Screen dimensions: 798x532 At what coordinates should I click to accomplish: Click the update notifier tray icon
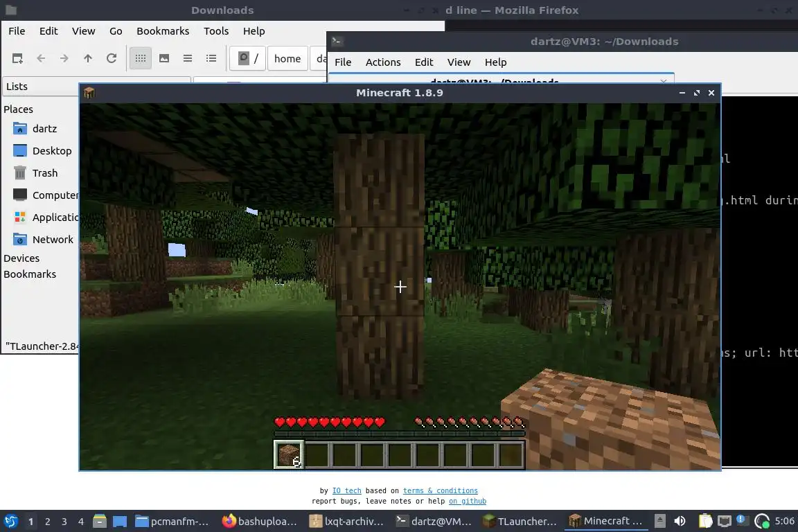tap(762, 522)
